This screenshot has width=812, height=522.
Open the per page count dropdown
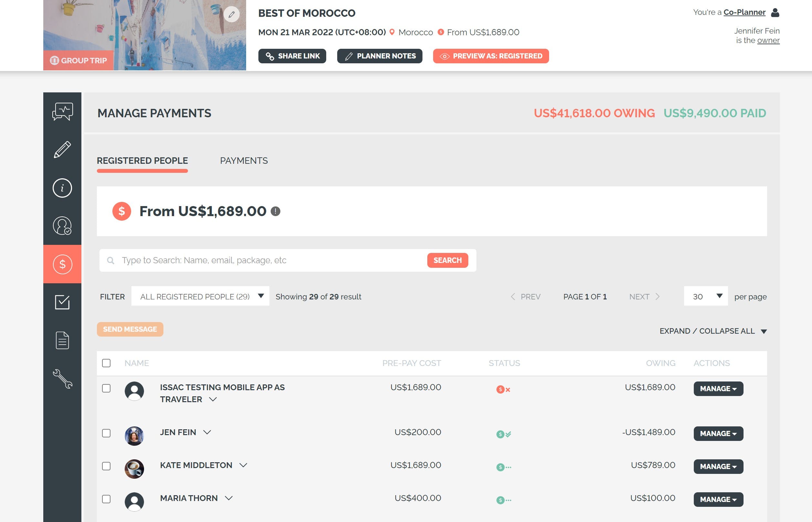(706, 296)
